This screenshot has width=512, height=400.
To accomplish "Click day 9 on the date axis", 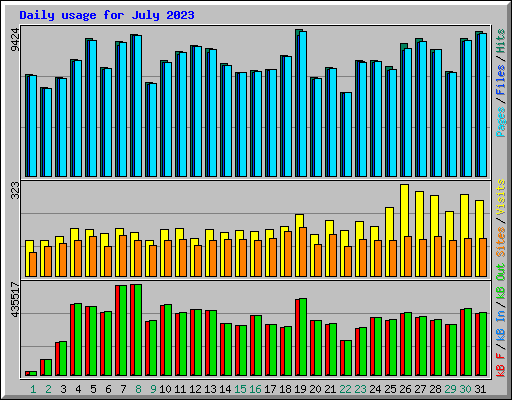I will (x=153, y=389).
